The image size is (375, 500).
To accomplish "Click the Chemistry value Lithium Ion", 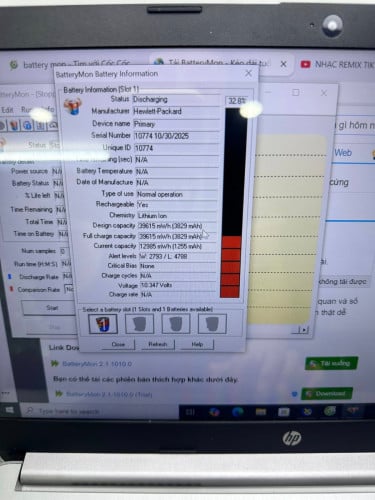I will coord(177,216).
